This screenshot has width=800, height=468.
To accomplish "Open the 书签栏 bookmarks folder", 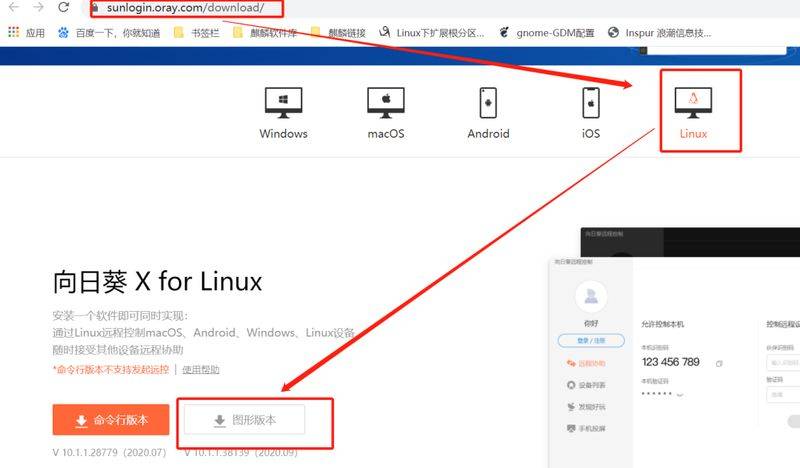I will 196,33.
